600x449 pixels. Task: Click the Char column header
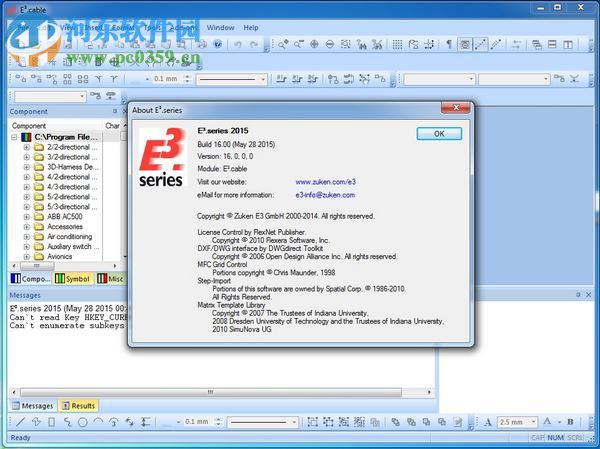(114, 126)
